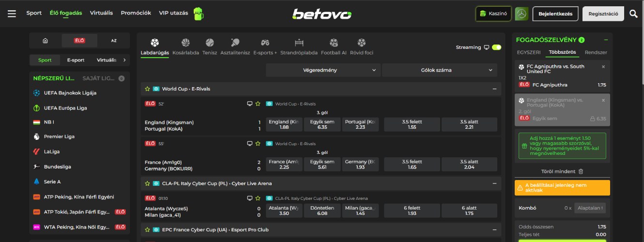The image size is (644, 242).
Task: Bet England (Kingsman) odds 1.88
Action: (284, 124)
